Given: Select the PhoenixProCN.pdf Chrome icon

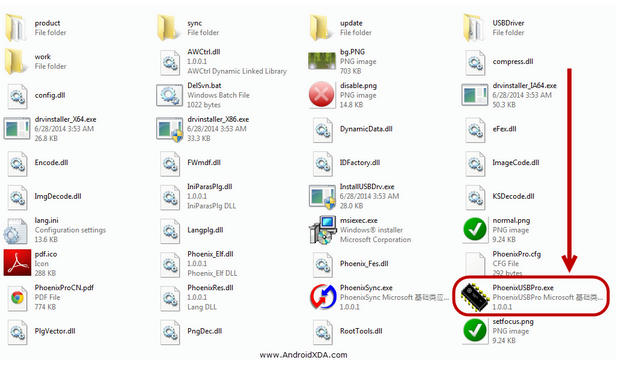Looking at the screenshot, I should click(17, 298).
